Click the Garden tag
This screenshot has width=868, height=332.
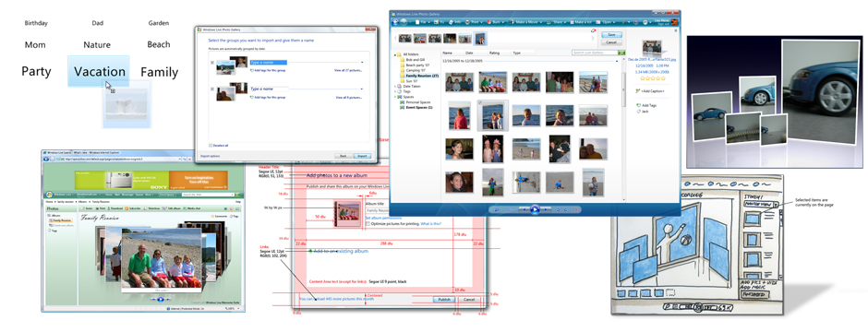[158, 23]
